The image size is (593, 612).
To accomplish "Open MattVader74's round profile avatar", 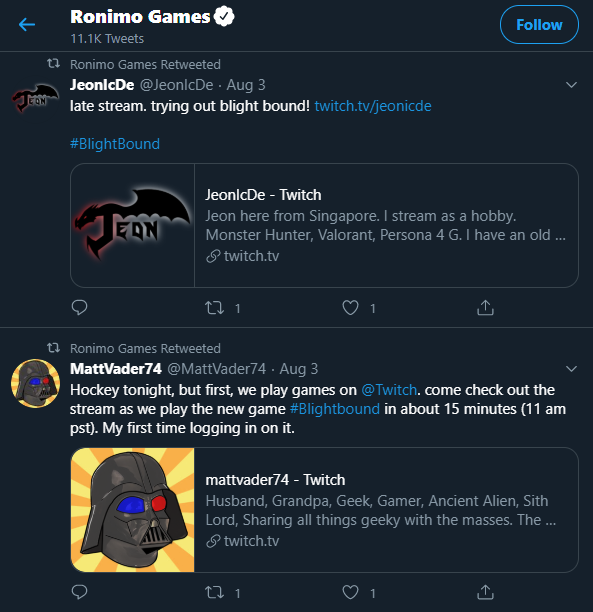I will click(35, 383).
